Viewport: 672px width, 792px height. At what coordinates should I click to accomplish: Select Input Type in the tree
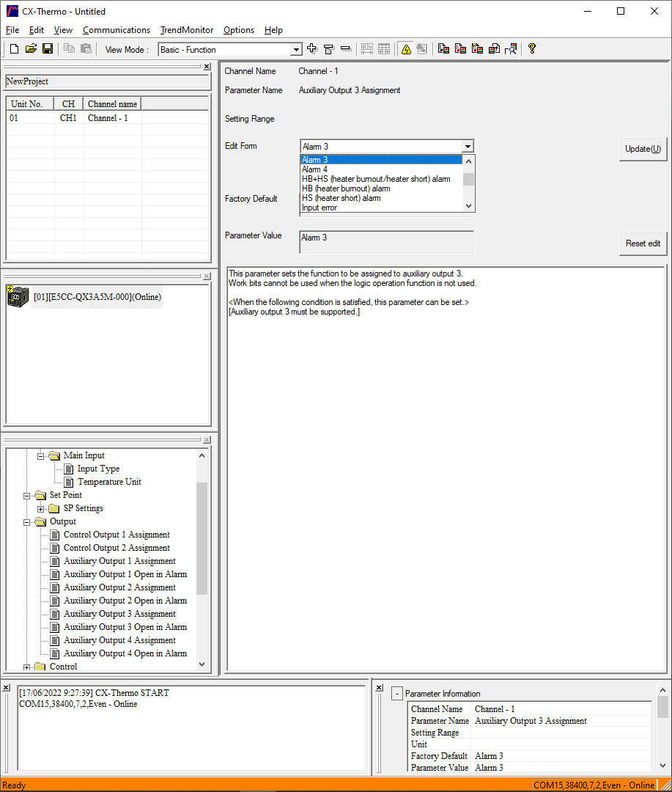[x=98, y=469]
